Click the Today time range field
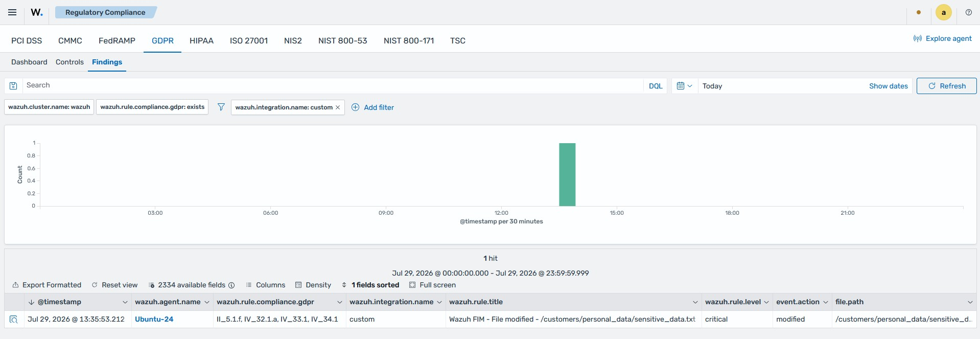The image size is (980, 339). (x=782, y=86)
